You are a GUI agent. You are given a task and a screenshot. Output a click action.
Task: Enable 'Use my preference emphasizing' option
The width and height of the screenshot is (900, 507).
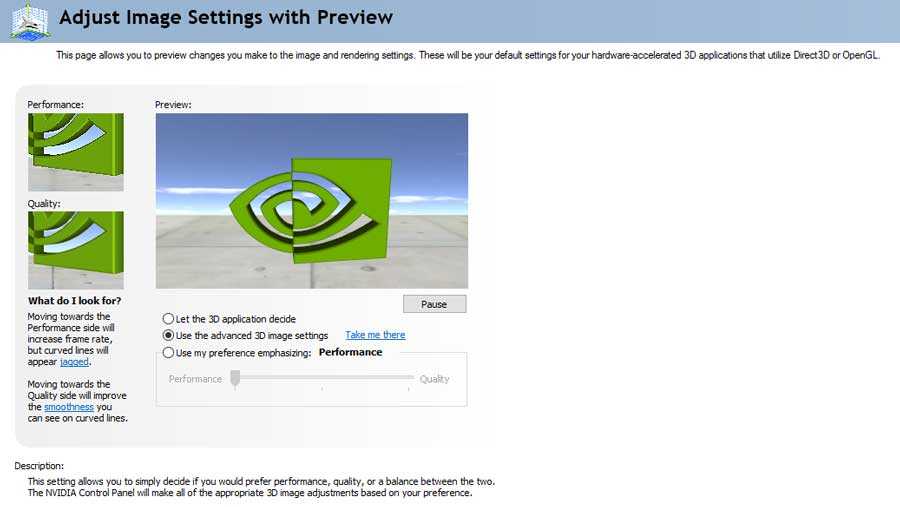[168, 353]
